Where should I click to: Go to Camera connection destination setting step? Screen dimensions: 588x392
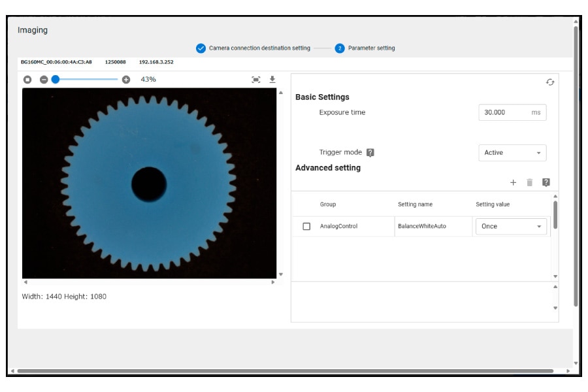click(x=253, y=48)
